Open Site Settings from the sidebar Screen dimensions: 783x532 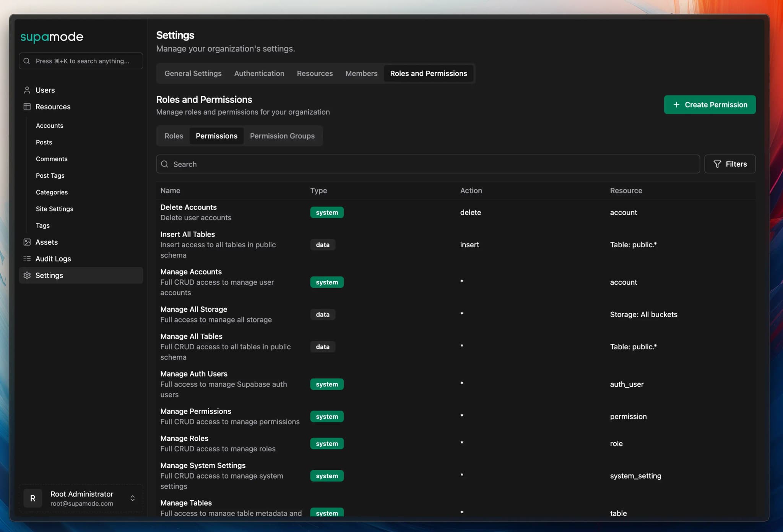tap(55, 209)
